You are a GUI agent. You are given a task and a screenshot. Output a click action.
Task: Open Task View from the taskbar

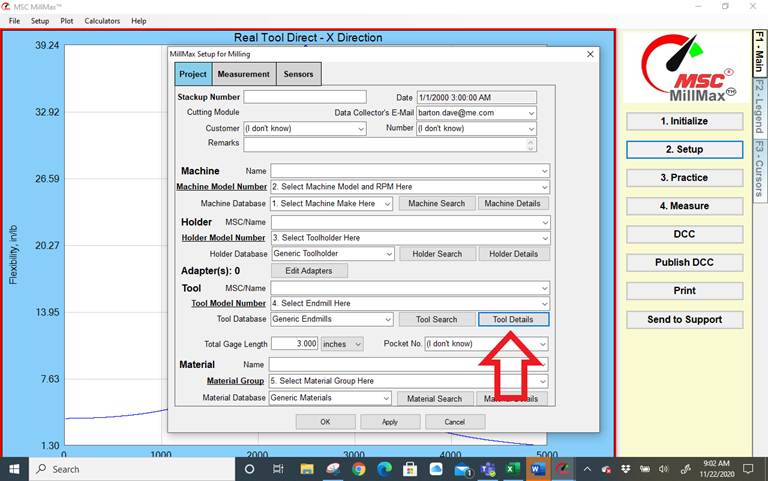pyautogui.click(x=278, y=469)
